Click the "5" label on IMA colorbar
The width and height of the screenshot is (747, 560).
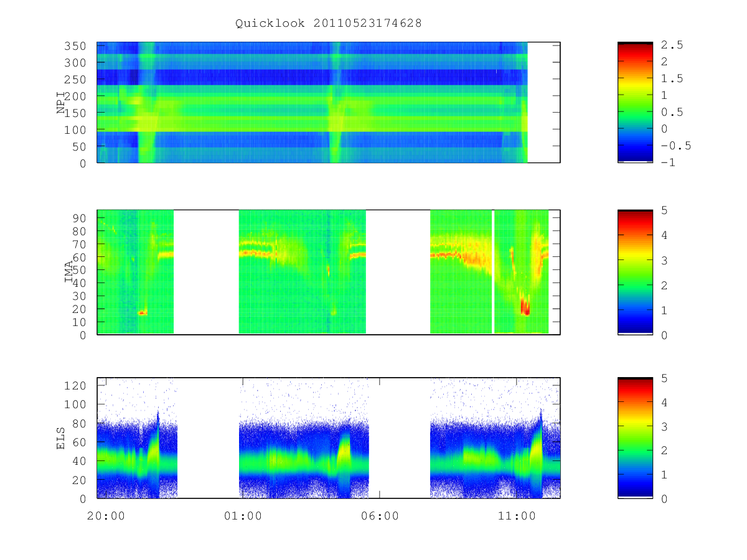665,210
